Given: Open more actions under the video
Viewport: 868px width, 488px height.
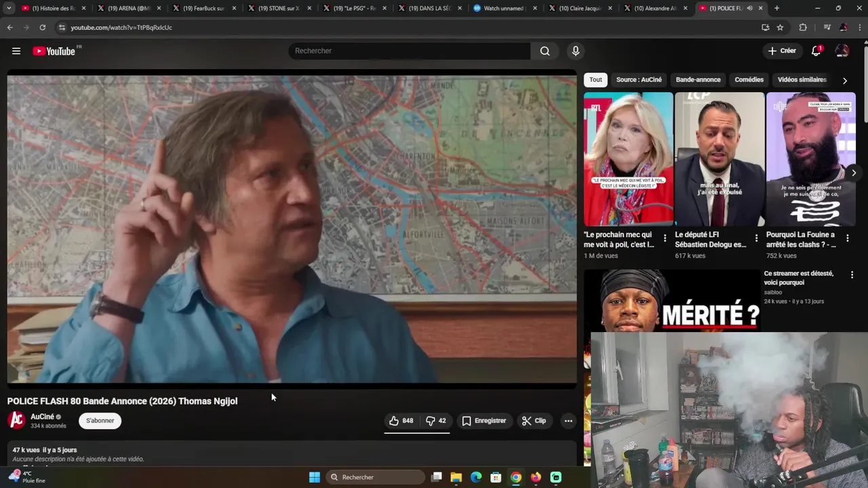Looking at the screenshot, I should point(568,421).
